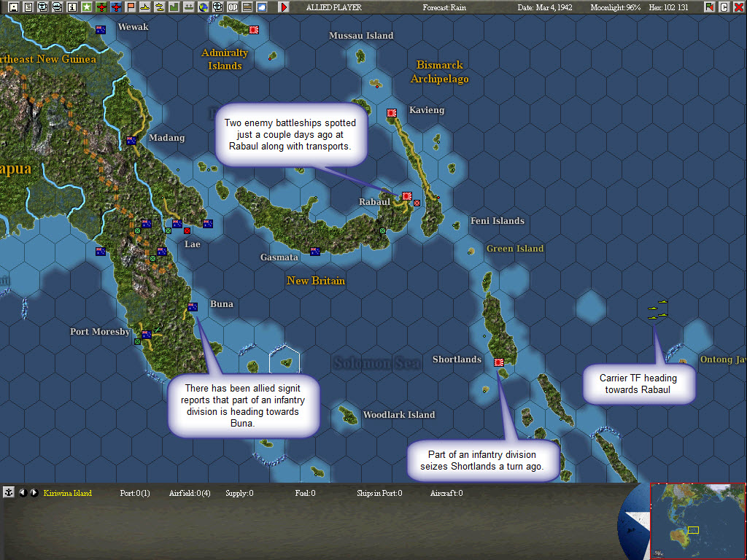This screenshot has width=747, height=560.
Task: Select the red plane on green background icon
Action: [x=101, y=7]
